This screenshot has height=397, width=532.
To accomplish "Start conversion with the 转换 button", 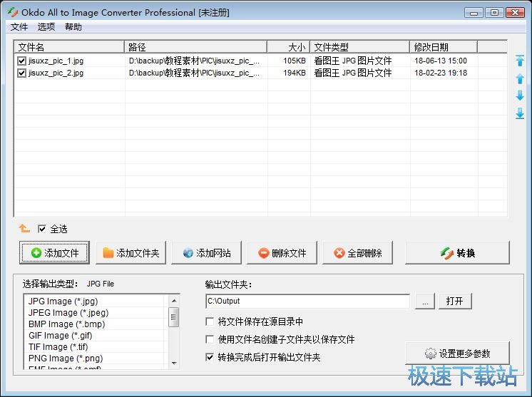I will tap(457, 252).
